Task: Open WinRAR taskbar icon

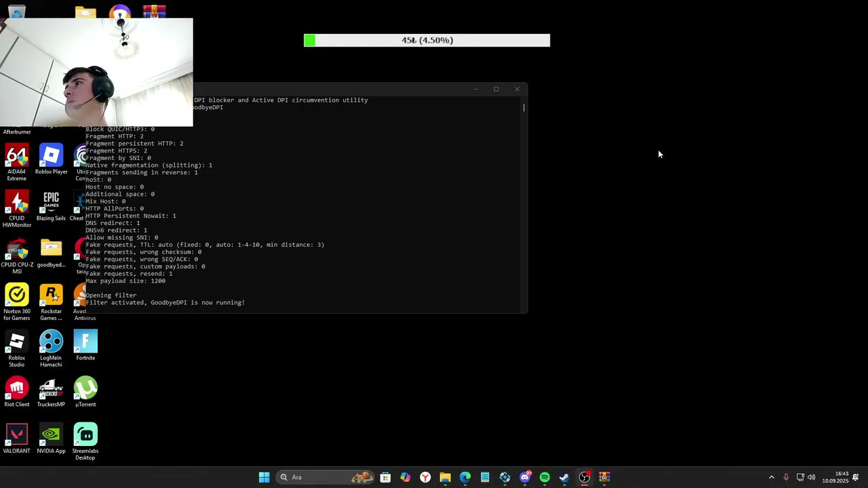Action: coord(604,477)
